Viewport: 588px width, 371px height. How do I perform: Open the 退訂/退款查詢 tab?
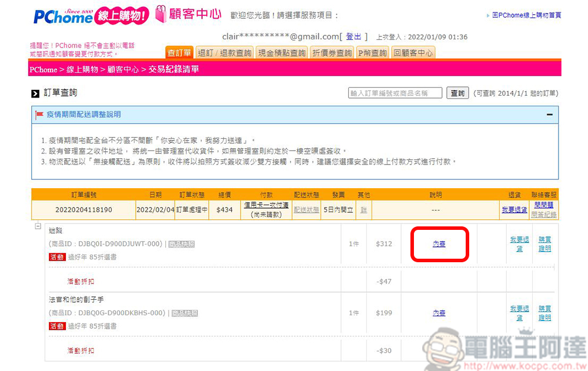225,53
